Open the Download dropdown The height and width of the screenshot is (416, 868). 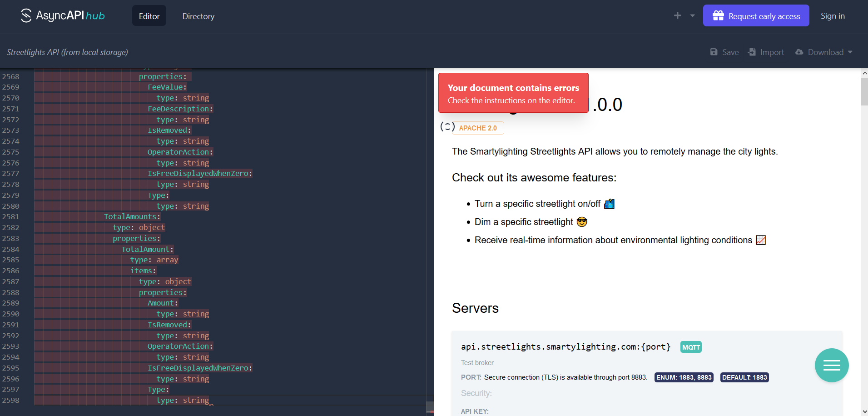[824, 52]
